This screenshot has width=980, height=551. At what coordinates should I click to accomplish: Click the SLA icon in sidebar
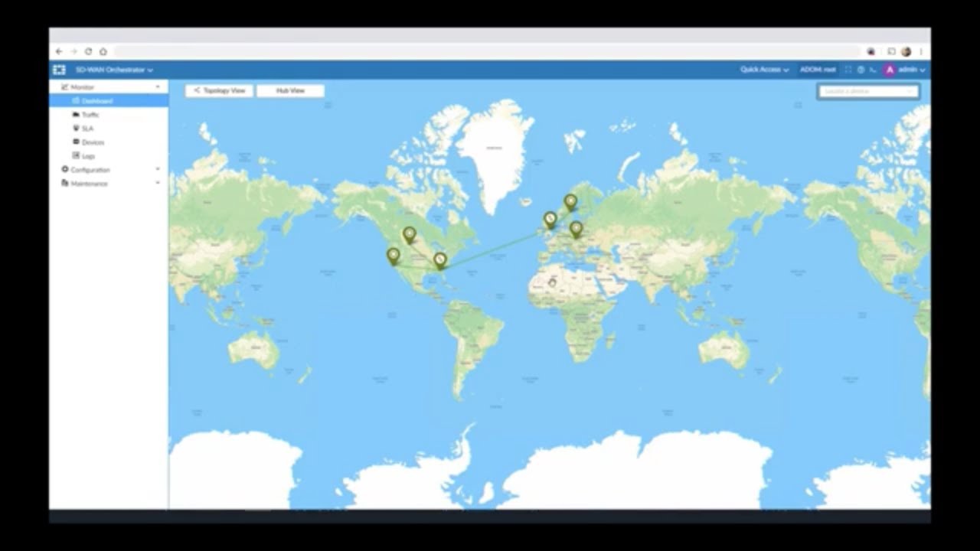pos(76,129)
